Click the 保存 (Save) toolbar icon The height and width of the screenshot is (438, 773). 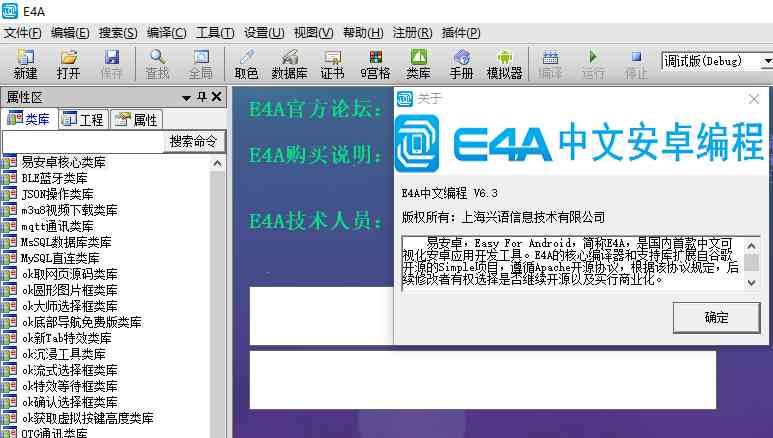[x=111, y=64]
